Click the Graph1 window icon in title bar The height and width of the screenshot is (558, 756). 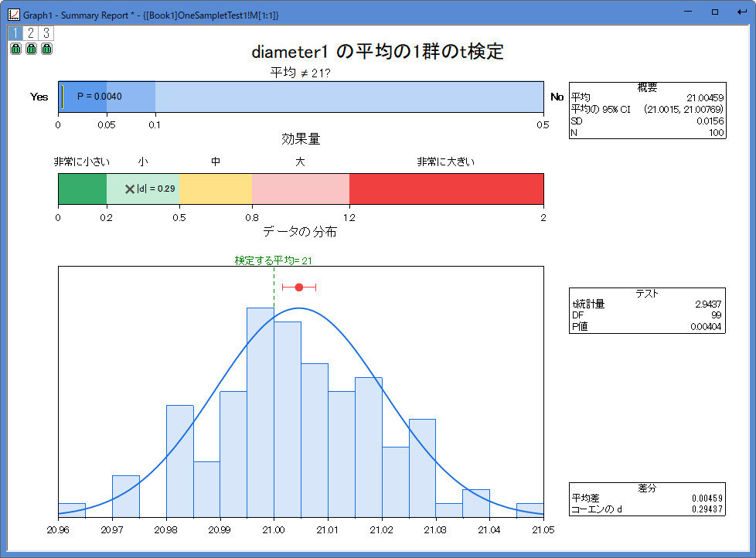point(13,12)
